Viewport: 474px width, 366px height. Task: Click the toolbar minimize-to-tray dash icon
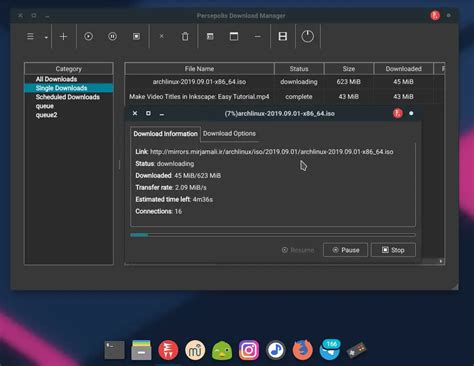257,37
